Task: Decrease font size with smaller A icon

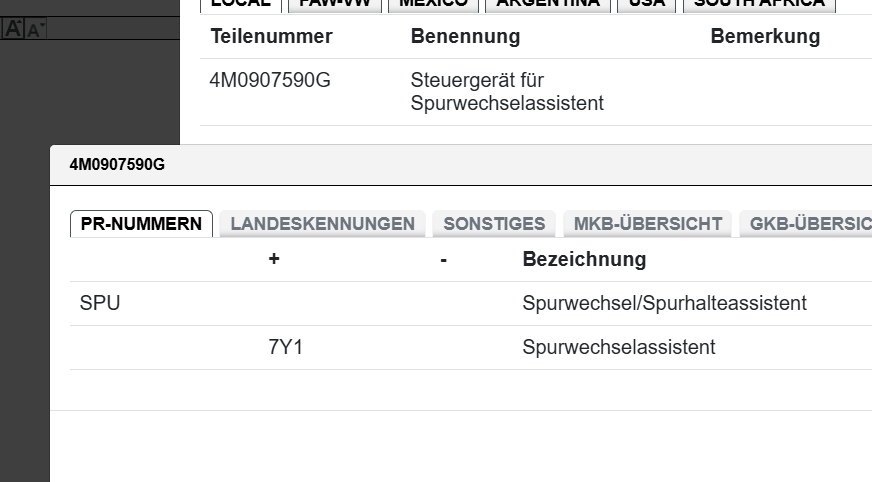Action: click(35, 30)
